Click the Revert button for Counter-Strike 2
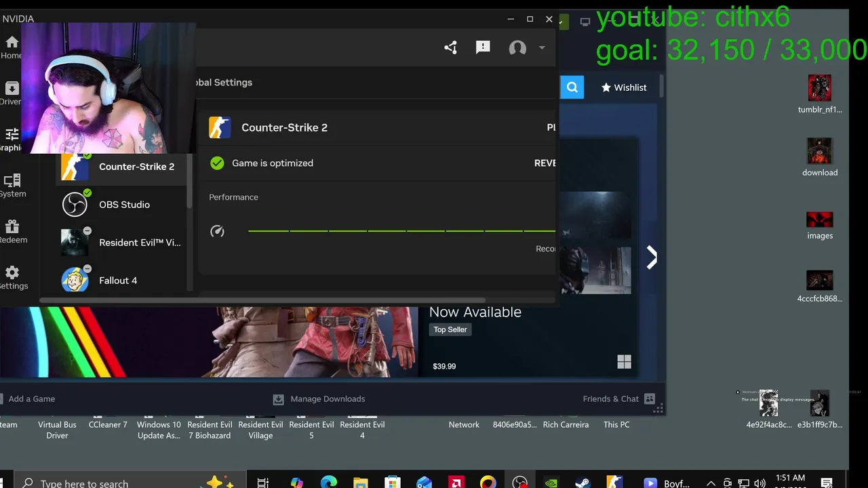This screenshot has height=488, width=868. [x=545, y=163]
